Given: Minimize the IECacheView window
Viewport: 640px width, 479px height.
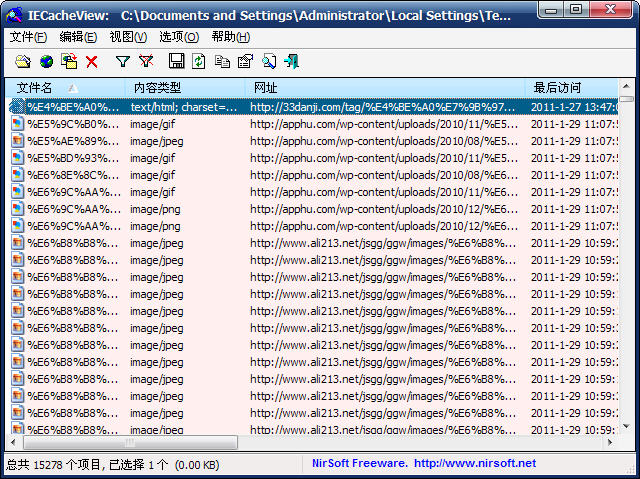Looking at the screenshot, I should point(551,9).
